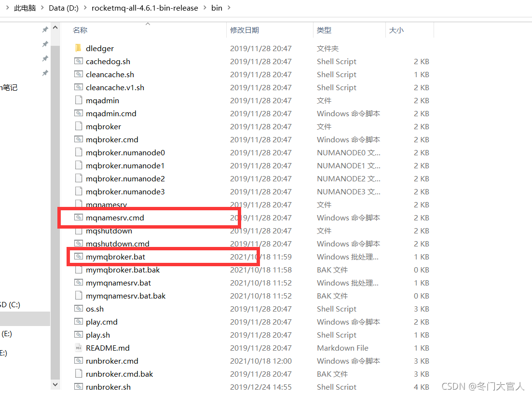The image size is (532, 395).
Task: Expand the chevron after Data (D:)
Action: pyautogui.click(x=85, y=8)
